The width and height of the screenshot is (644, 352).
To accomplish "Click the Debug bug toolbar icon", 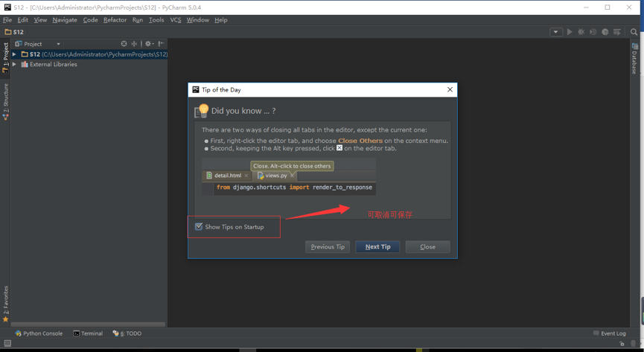I will point(581,31).
